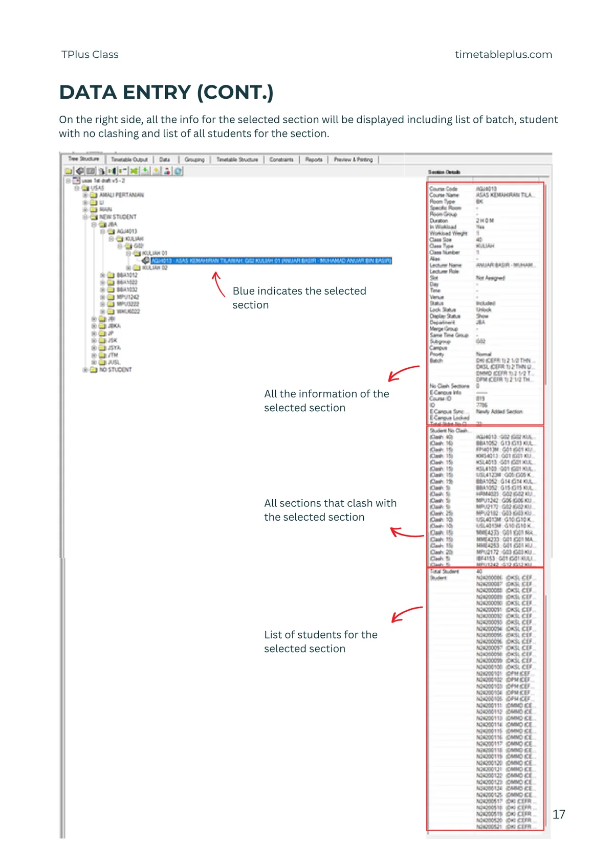Switch to the Tree Structure tab
The width and height of the screenshot is (614, 868).
83,159
